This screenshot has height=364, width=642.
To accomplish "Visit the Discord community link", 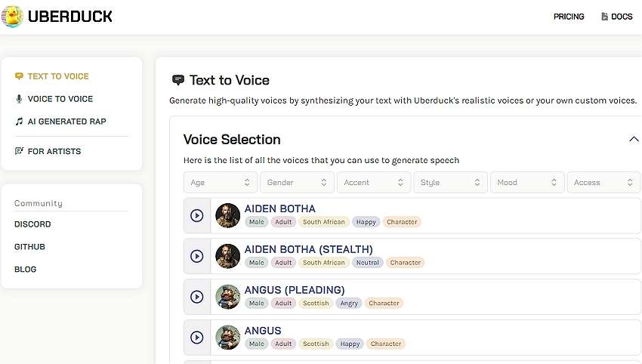I will click(x=32, y=224).
